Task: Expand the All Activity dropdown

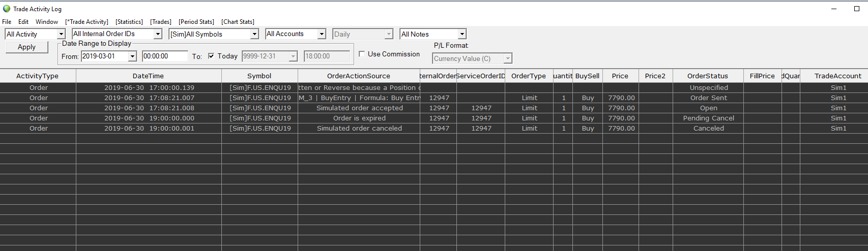Action: click(x=61, y=34)
